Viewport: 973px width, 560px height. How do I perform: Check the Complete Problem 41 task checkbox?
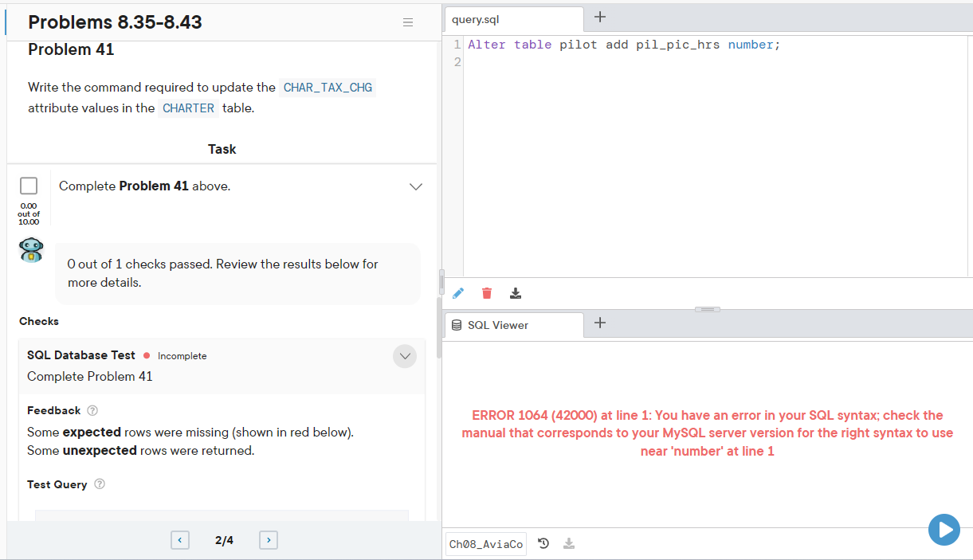click(x=29, y=186)
